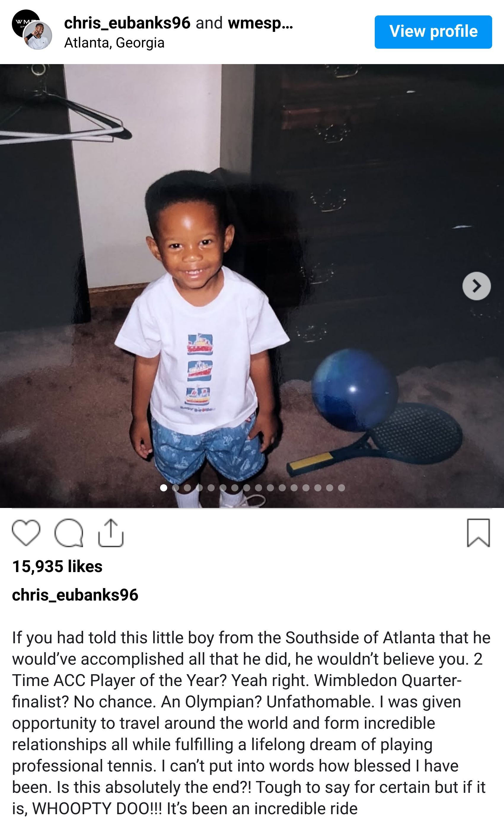Open the chris_eubanks96 profile picture avatar
504x832 pixels.
pos(38,36)
